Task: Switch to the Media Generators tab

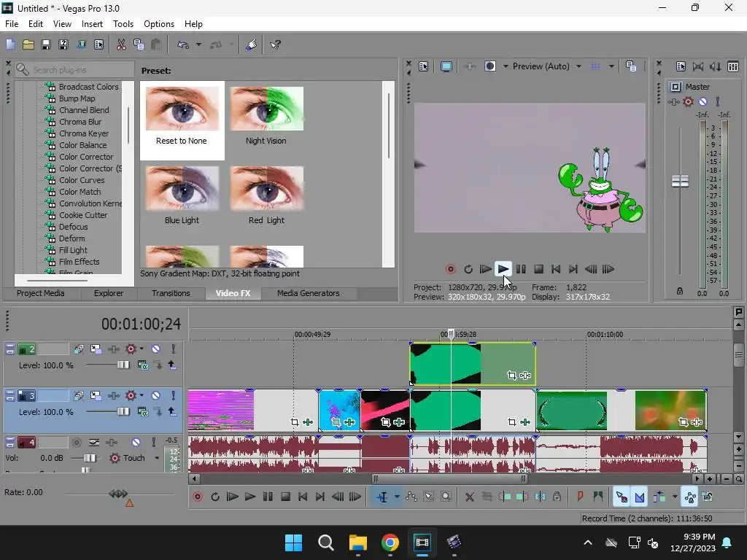Action: click(309, 293)
